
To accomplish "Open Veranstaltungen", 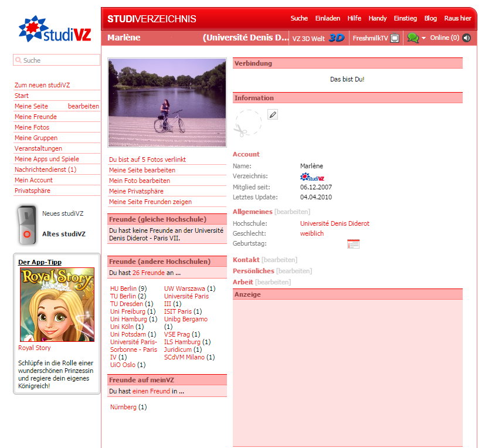I will click(38, 148).
